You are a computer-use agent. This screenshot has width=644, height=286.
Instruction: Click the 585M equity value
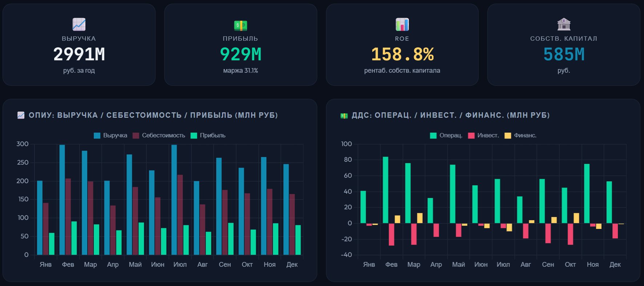(x=564, y=55)
